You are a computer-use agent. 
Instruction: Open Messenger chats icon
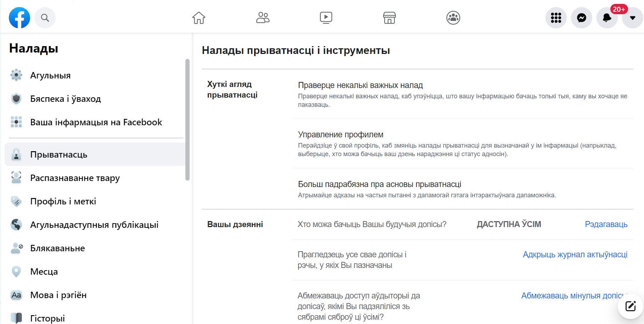[581, 18]
